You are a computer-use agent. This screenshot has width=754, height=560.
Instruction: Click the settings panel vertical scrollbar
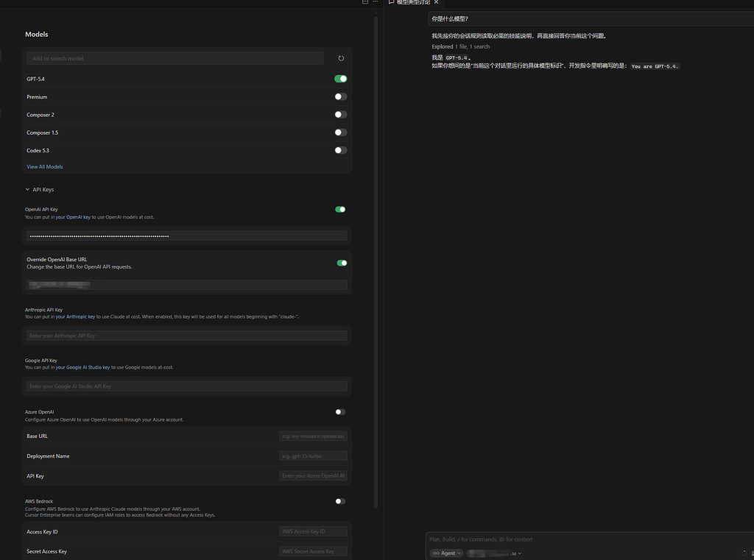coord(376,263)
